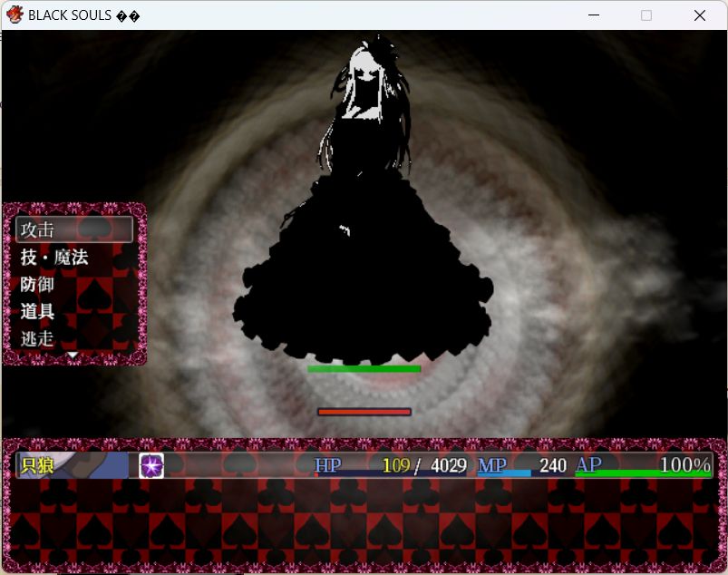Pick the 逃走 escape command
This screenshot has height=575, width=728.
click(x=38, y=339)
